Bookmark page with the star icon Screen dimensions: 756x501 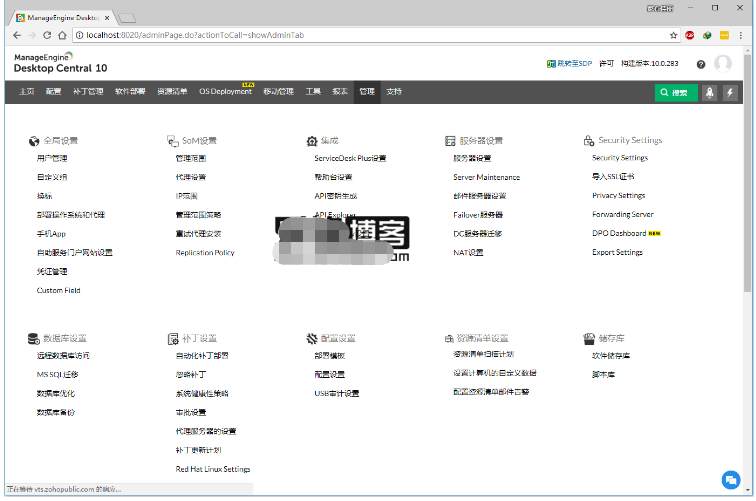[673, 35]
